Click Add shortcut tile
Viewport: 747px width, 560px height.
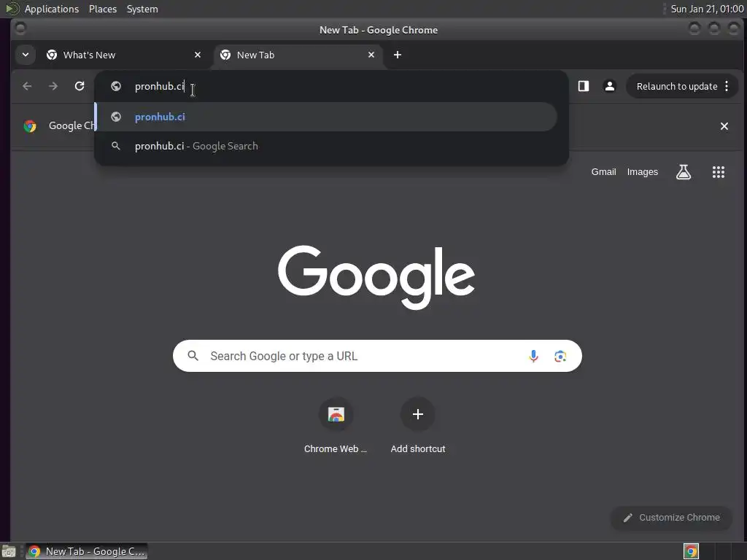(418, 425)
